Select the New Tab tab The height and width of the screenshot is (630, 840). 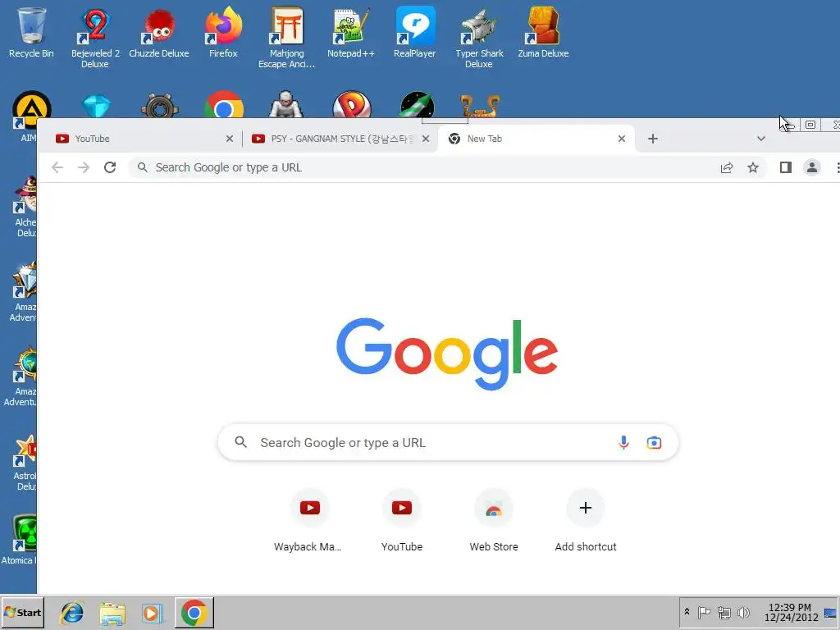(x=536, y=139)
